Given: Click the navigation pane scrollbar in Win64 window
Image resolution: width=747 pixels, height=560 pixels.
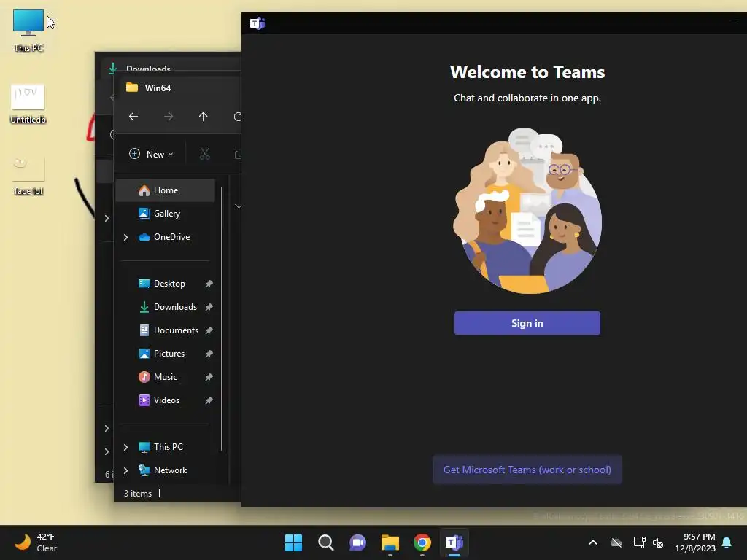Looking at the screenshot, I should coord(222,318).
